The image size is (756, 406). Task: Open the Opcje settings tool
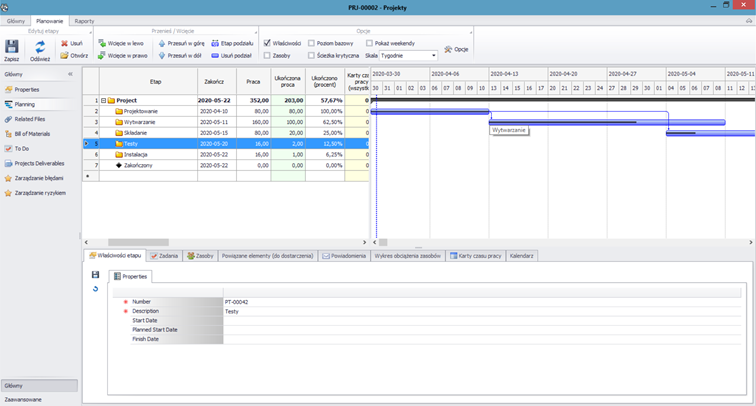click(x=456, y=49)
